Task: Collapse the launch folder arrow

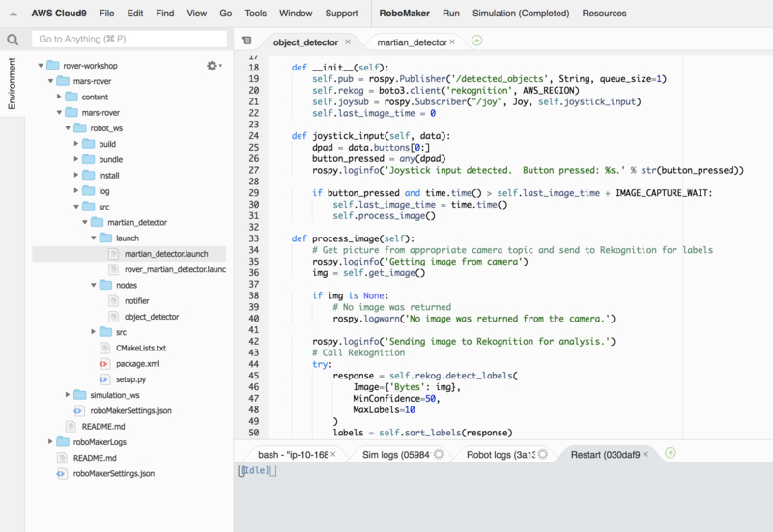Action: 93,238
